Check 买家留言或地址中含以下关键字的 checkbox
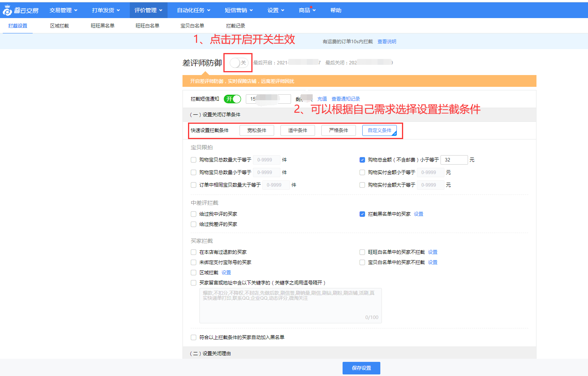 194,283
